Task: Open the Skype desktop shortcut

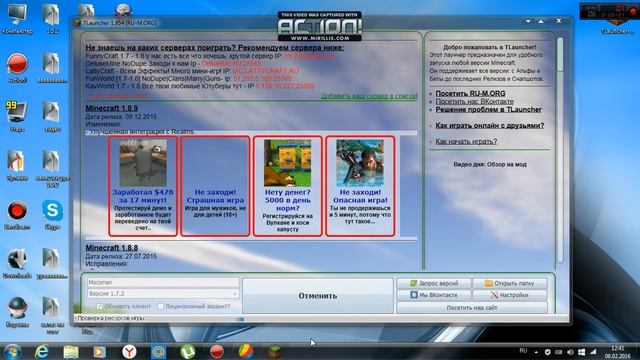Action: tap(52, 215)
